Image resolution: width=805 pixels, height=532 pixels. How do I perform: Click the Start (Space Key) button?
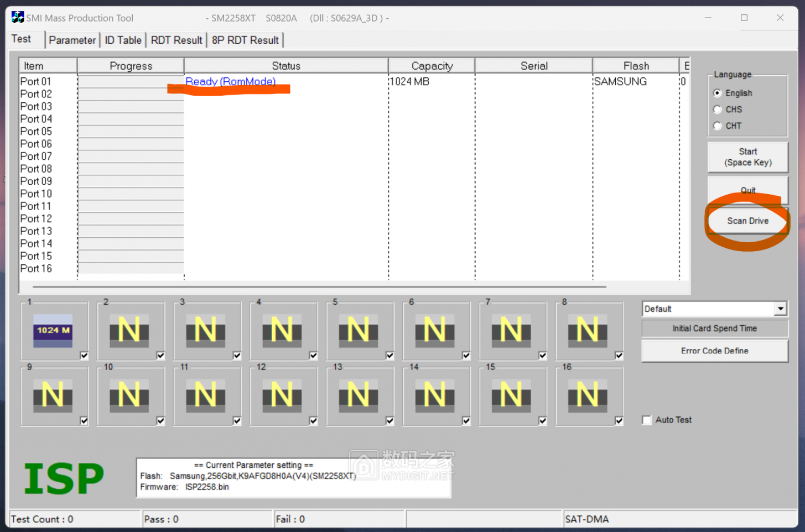[748, 157]
